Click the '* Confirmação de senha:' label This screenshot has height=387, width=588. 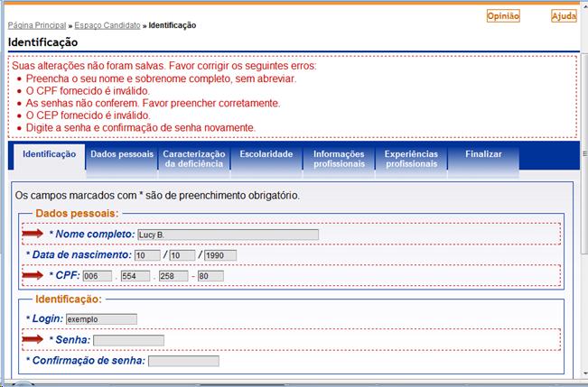[86, 361]
